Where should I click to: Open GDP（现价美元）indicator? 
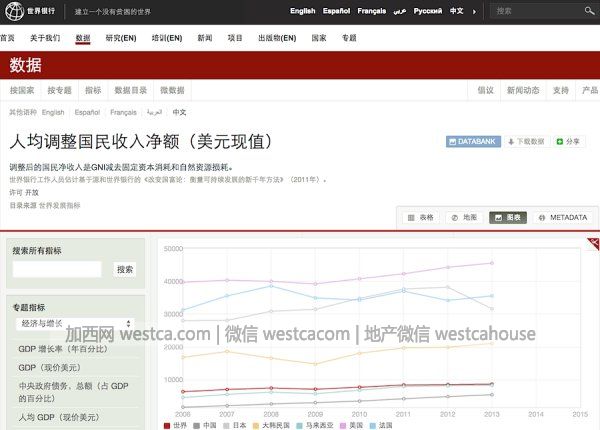click(x=50, y=368)
